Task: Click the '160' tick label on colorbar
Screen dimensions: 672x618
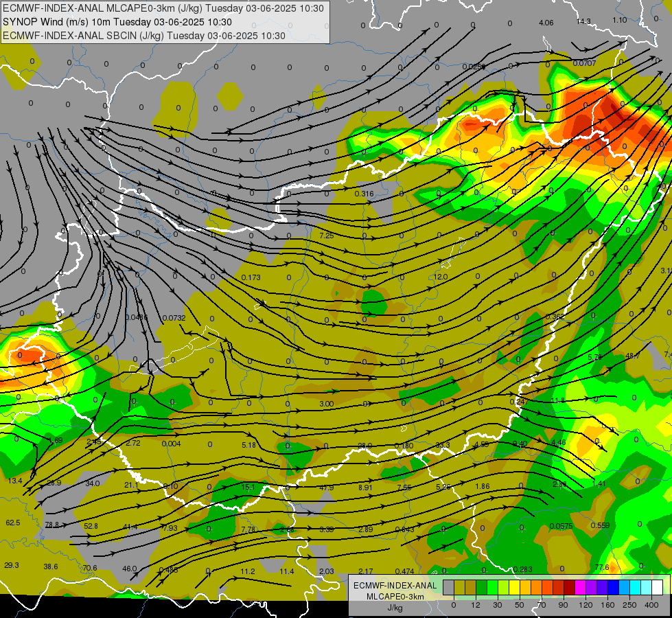Action: pos(607,605)
